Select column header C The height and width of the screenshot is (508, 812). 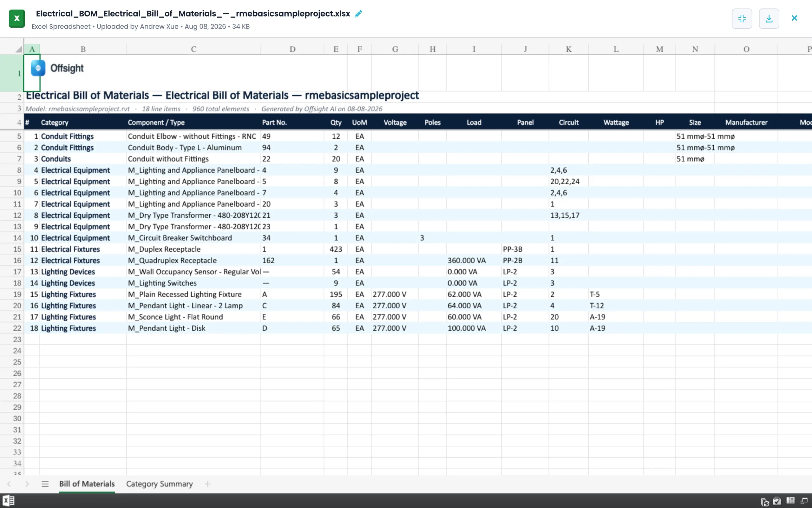pos(193,49)
